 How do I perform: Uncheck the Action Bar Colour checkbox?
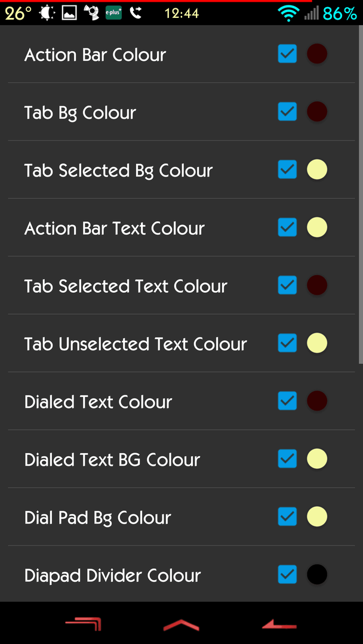(x=287, y=54)
